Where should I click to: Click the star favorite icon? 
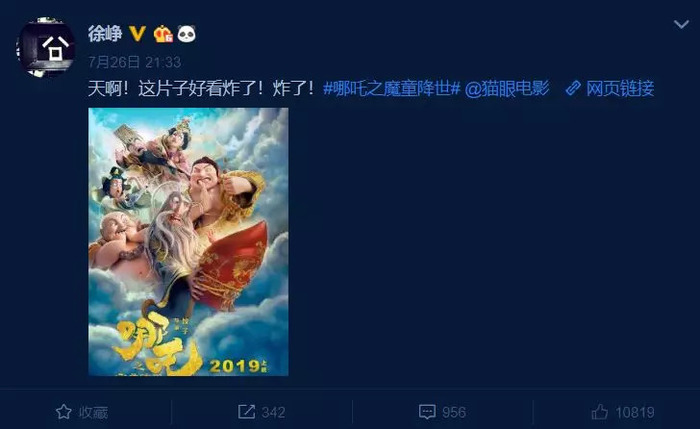pyautogui.click(x=64, y=412)
